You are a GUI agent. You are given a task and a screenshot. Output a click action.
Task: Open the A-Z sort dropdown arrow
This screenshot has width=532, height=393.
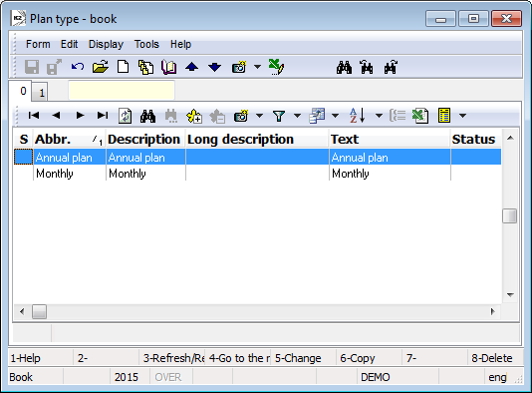point(379,116)
